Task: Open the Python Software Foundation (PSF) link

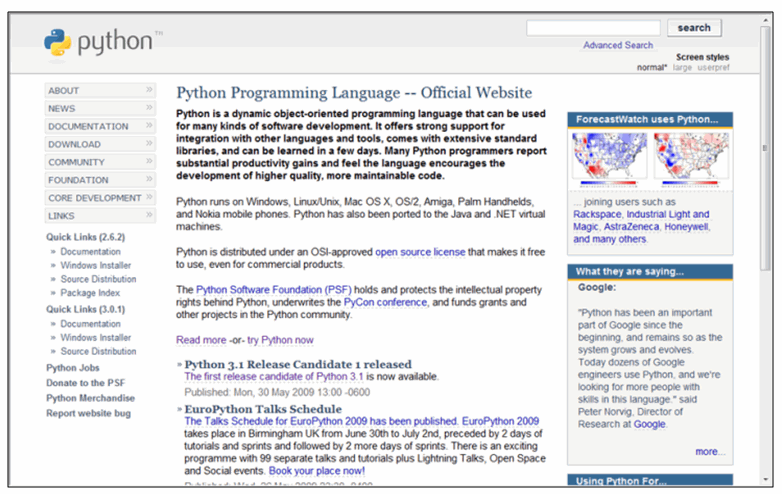Action: click(x=274, y=290)
